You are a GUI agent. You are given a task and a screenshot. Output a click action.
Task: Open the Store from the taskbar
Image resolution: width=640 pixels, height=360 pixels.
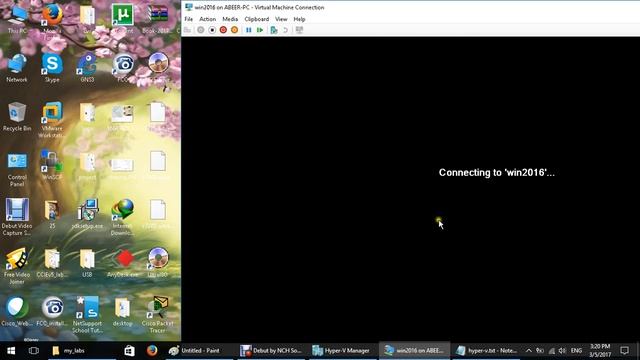click(129, 351)
